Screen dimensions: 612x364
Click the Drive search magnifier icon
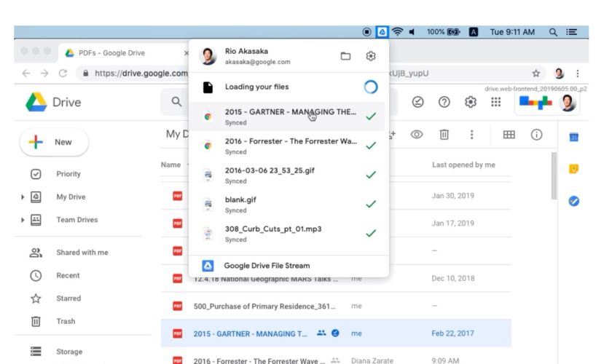[176, 102]
